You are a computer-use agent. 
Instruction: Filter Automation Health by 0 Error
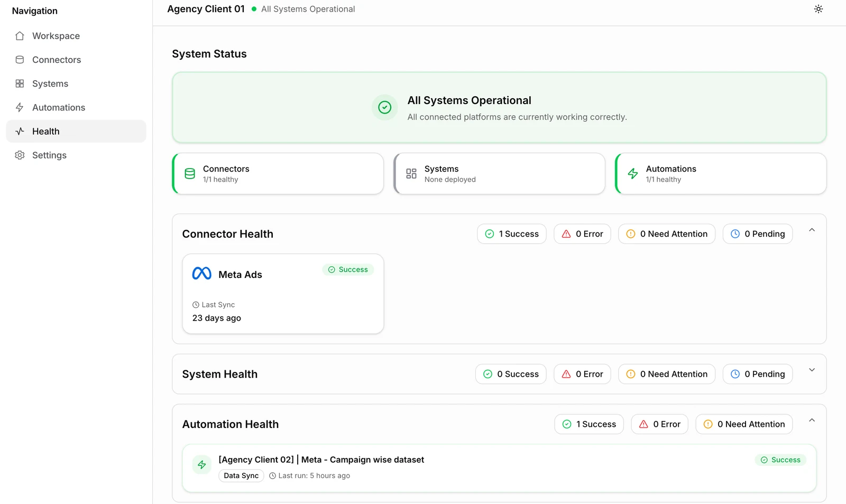pos(659,424)
